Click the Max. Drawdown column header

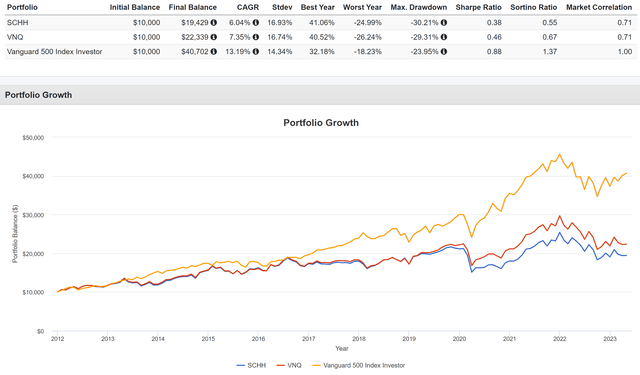(419, 7)
